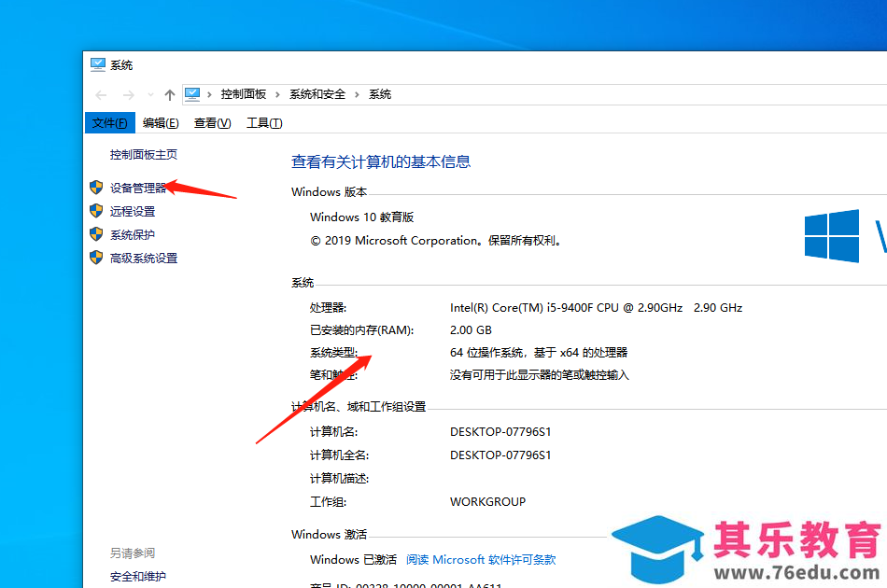Expand chevron before 控制面板 breadcrumb
887x588 pixels.
pos(209,94)
